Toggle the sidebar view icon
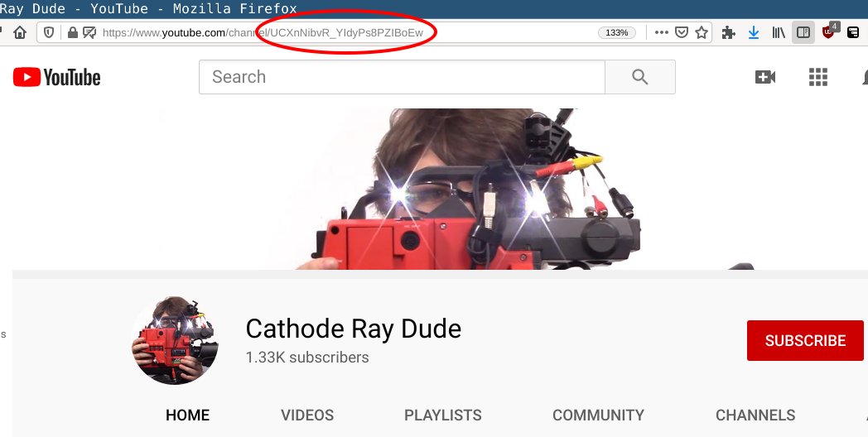 point(803,32)
